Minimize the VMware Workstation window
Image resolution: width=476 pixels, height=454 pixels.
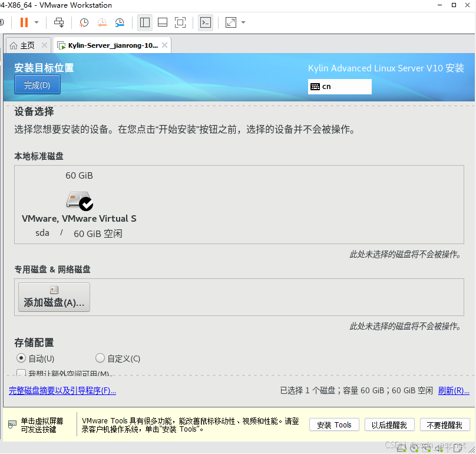439,5
